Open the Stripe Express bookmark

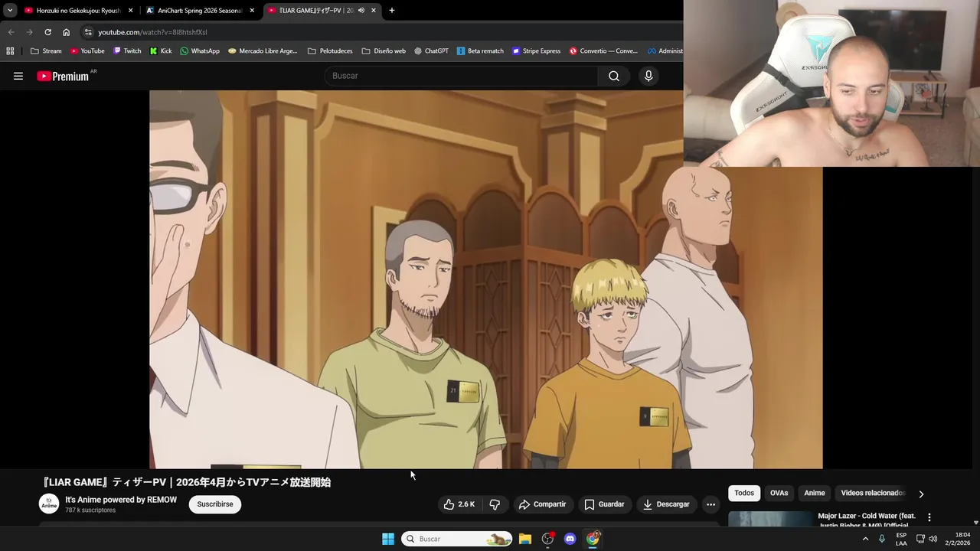(536, 51)
